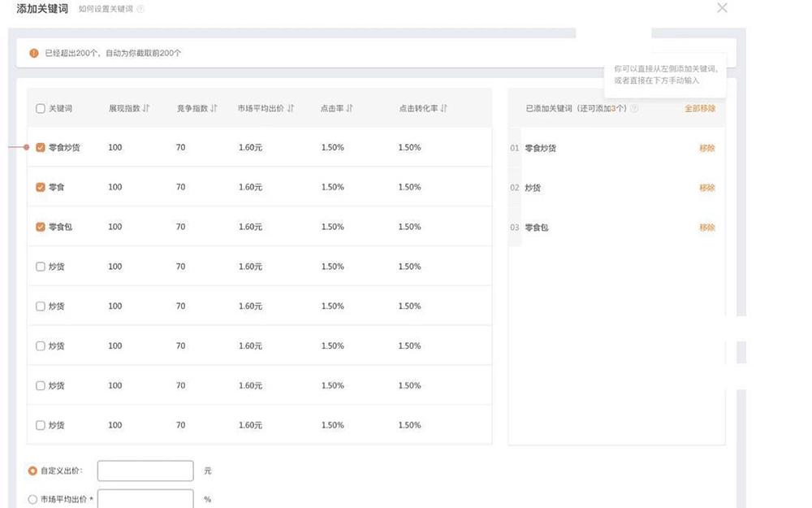The width and height of the screenshot is (812, 508).
Task: Sort by 竞争指数 column arrows
Action: tap(214, 108)
